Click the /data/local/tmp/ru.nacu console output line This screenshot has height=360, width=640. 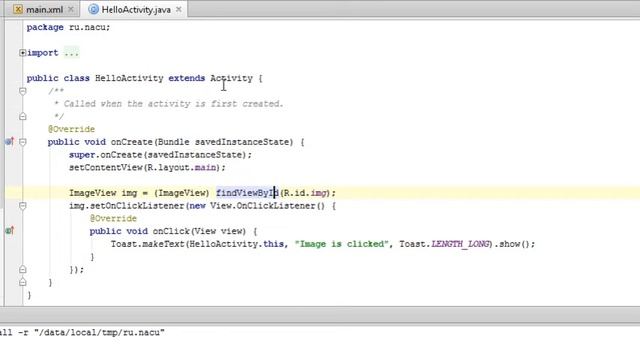tap(82, 332)
